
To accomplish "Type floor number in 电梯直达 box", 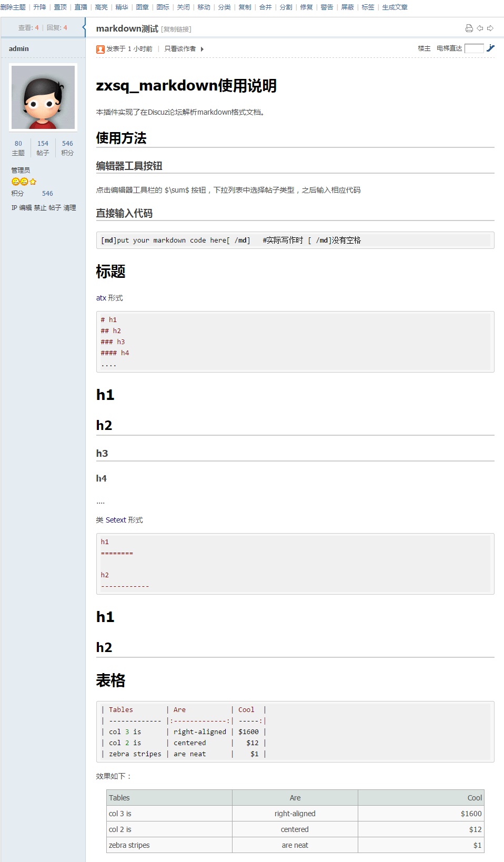I will [x=474, y=48].
